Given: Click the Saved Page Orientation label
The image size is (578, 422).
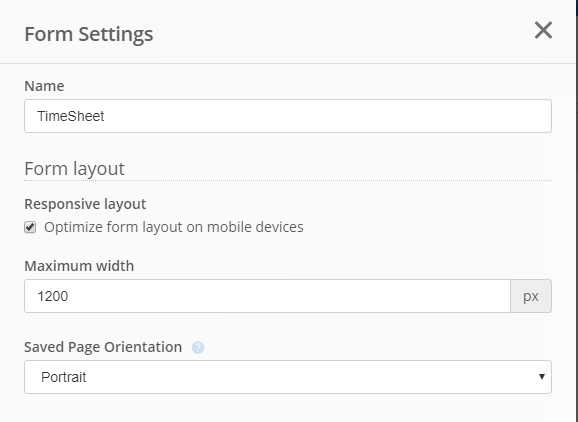Looking at the screenshot, I should (103, 347).
